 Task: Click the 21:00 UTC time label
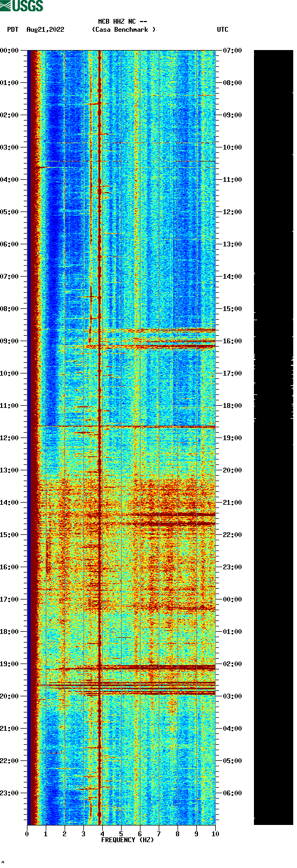tap(232, 503)
